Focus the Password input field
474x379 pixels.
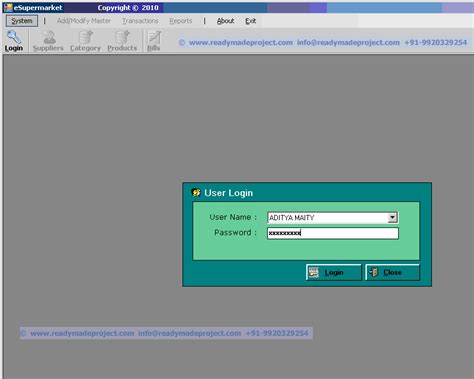(332, 233)
